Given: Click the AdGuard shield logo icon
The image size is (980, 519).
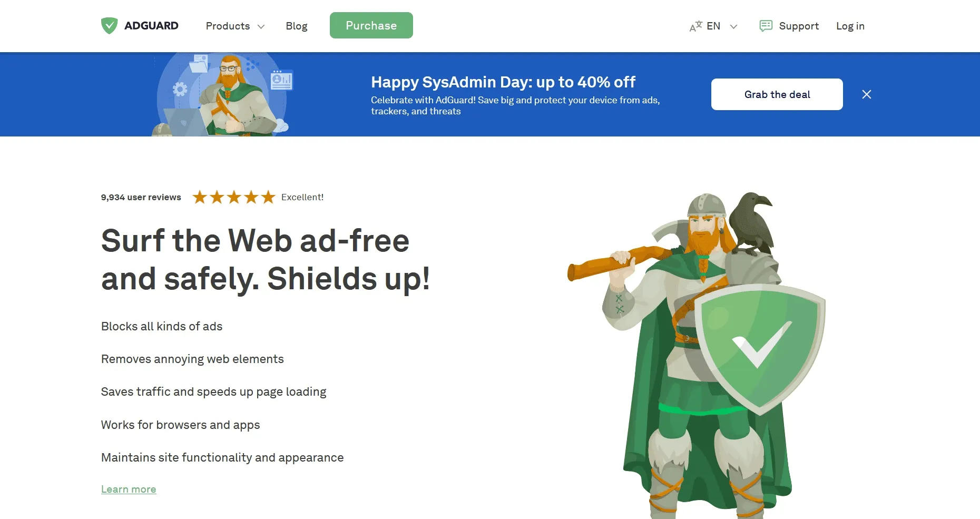Looking at the screenshot, I should tap(109, 26).
